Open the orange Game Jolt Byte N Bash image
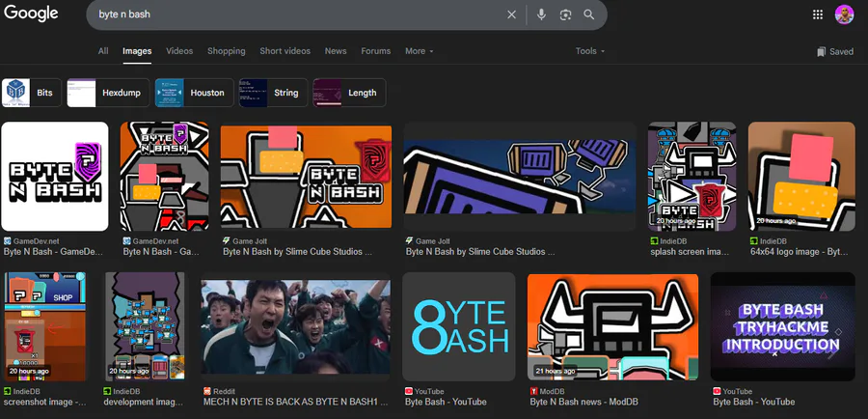Image resolution: width=868 pixels, height=419 pixels. tap(306, 177)
